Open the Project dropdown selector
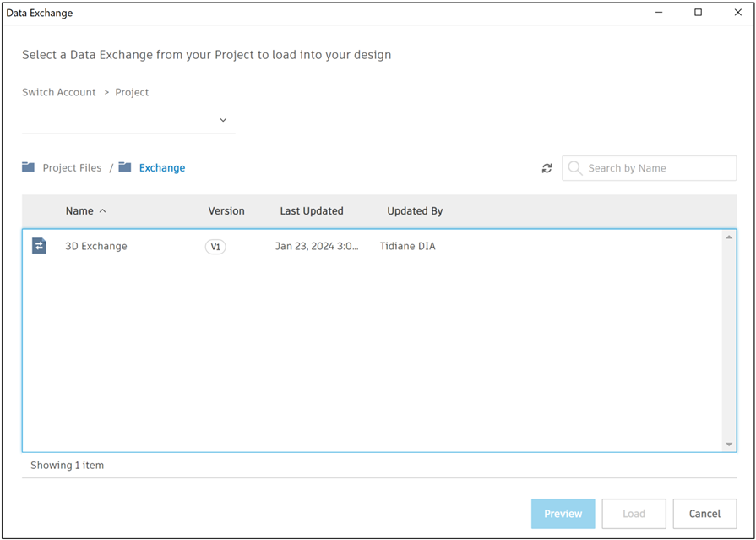Screen dimensions: 756x540 pos(223,120)
